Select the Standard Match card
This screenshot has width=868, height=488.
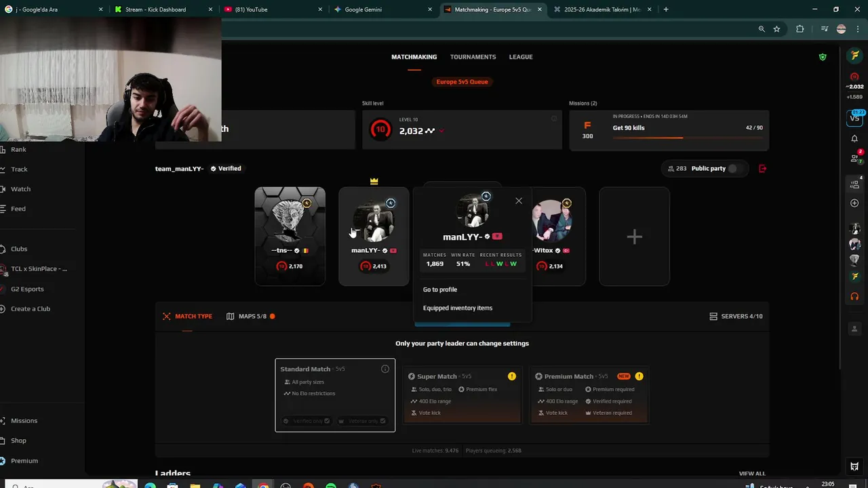point(335,395)
